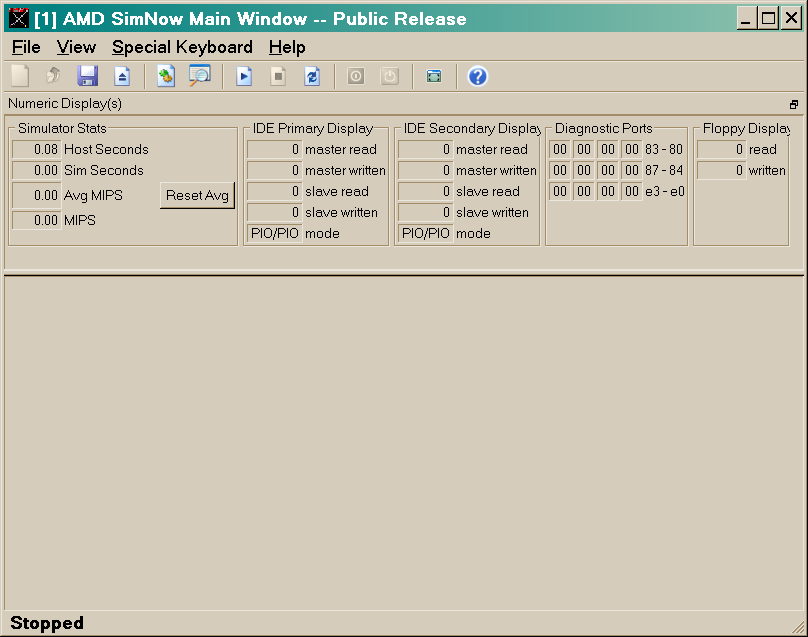Open the device settings icon with green arrows
The height and width of the screenshot is (637, 808).
166,76
